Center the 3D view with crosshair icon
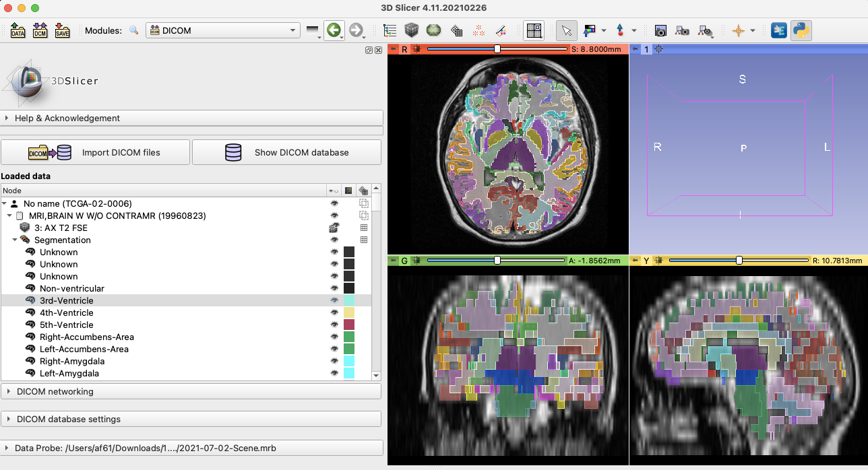Viewport: 868px width, 470px height. 658,49
